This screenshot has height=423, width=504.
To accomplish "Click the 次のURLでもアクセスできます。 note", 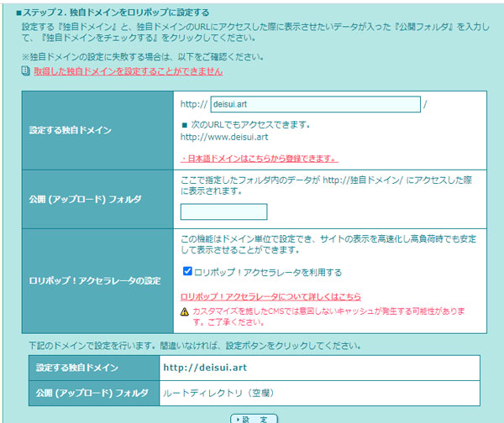I will click(246, 124).
